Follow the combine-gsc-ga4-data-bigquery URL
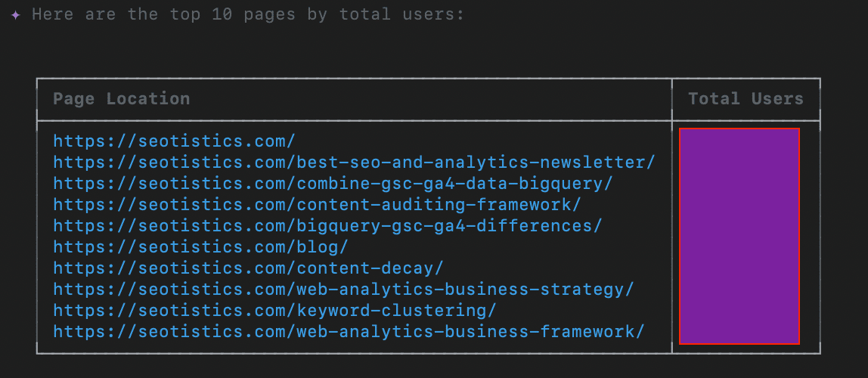868x378 pixels. pyautogui.click(x=333, y=183)
